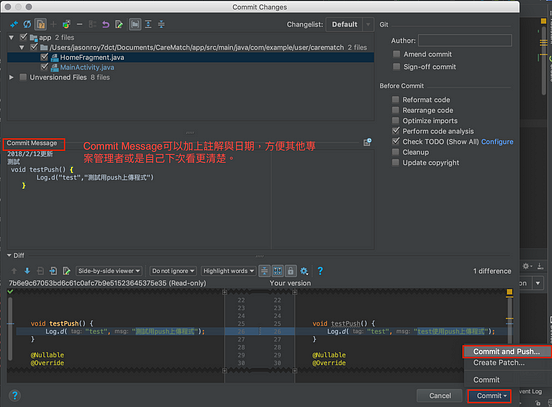Click into the Commit Message text area
Image resolution: width=552 pixels, height=407 pixels.
pyautogui.click(x=190, y=199)
